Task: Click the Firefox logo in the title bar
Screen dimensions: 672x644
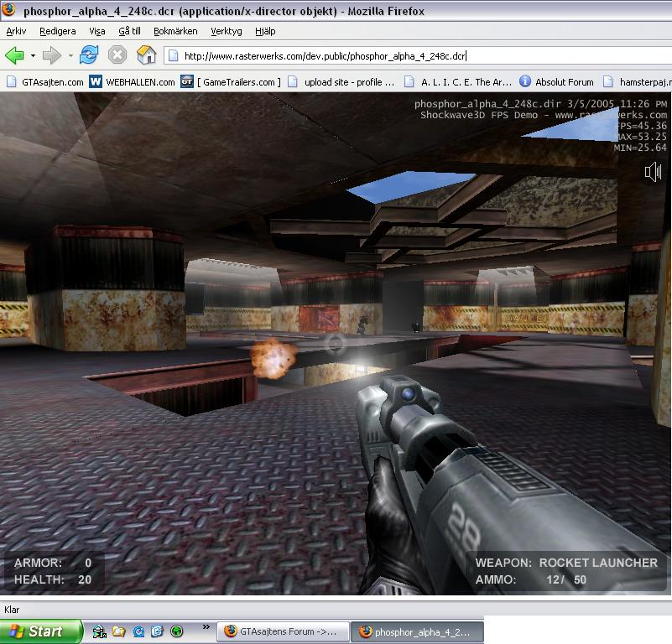Action: click(x=8, y=9)
